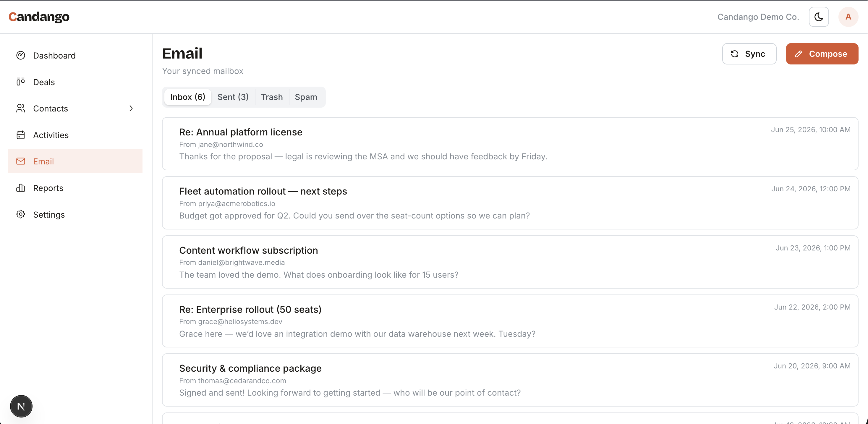Switch to the Sent (3) tab
Image resolution: width=868 pixels, height=424 pixels.
tap(233, 97)
